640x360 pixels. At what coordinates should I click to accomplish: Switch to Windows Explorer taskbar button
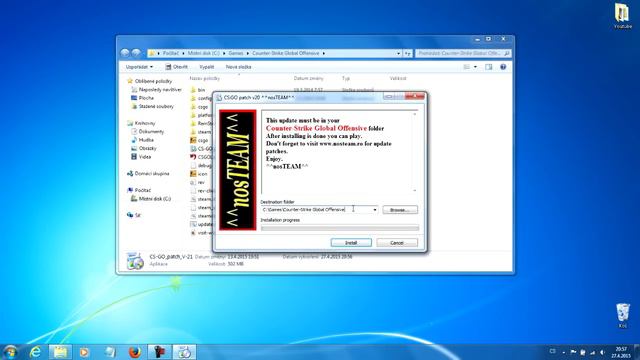point(60,352)
